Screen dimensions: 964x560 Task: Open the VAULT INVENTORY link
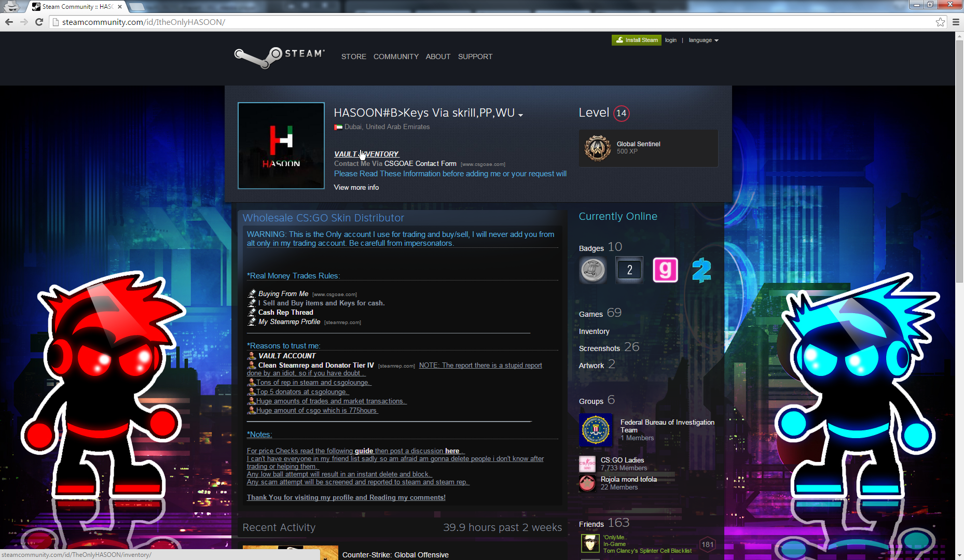366,154
